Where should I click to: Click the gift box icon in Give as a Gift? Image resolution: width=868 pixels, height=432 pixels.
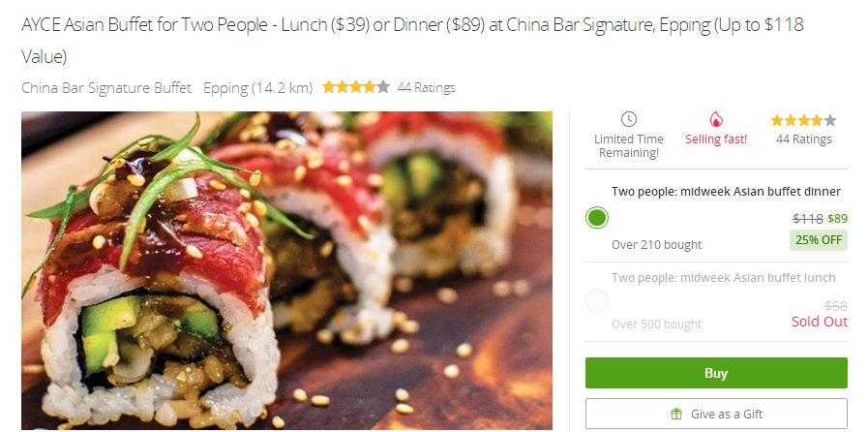(x=675, y=414)
